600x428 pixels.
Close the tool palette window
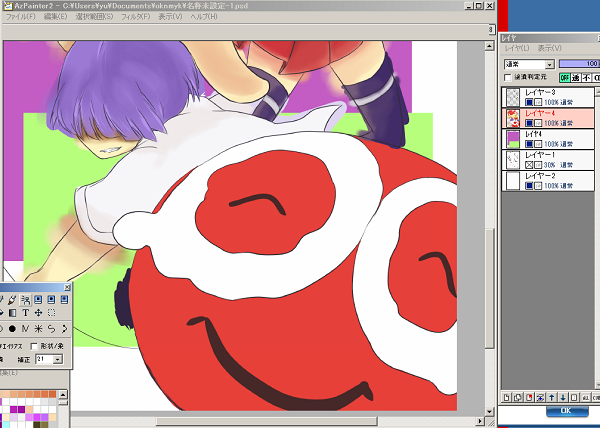(67, 287)
